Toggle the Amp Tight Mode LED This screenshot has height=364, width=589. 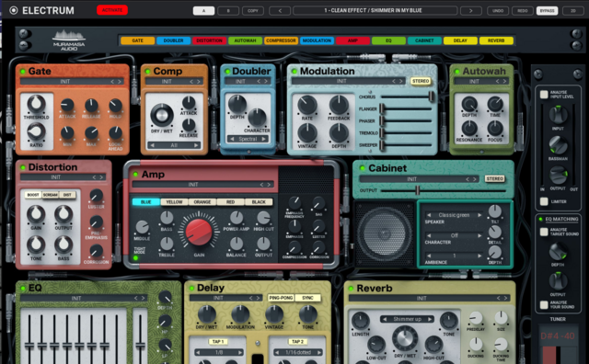(136, 257)
